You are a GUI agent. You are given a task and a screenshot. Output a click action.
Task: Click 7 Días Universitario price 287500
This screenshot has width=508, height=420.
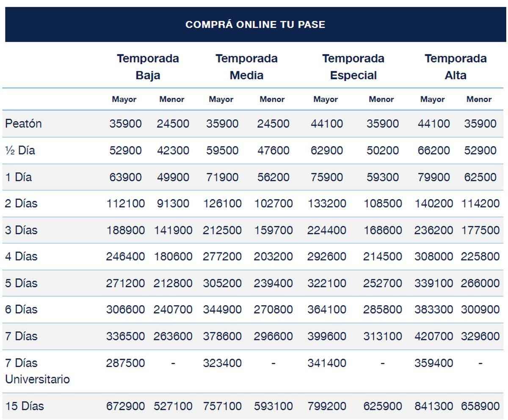[x=125, y=363]
